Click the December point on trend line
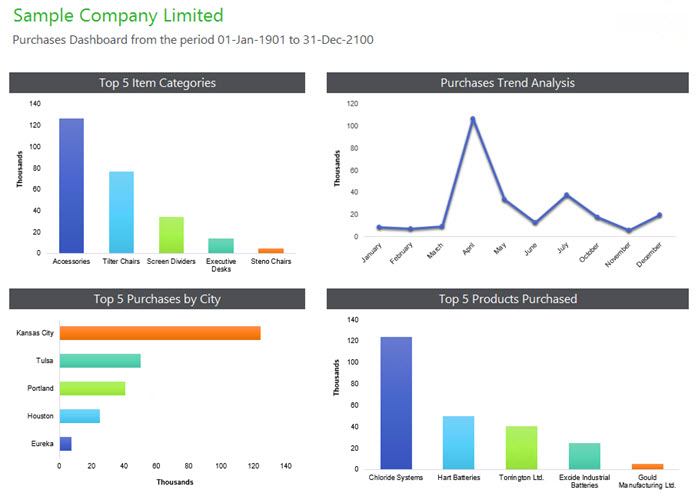Viewport: 698px width, 500px height. point(660,215)
